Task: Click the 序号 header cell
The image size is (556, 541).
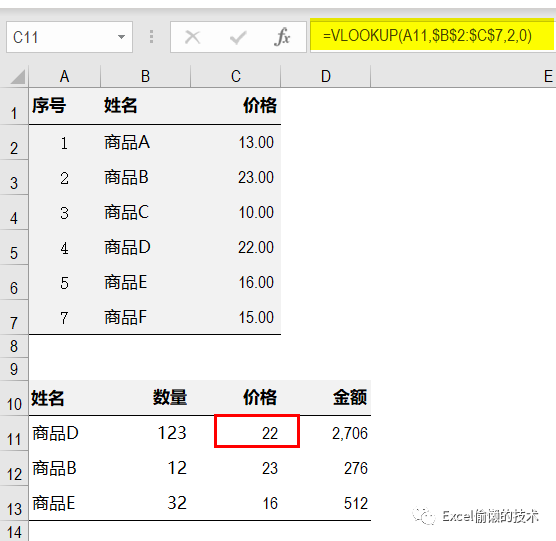Action: tap(65, 106)
